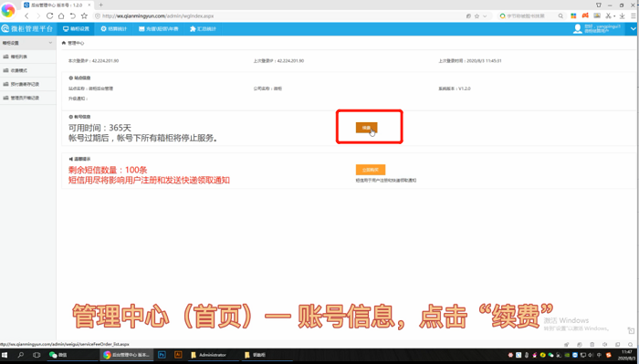The height and width of the screenshot is (364, 639).
Task: Click the taskbar search magnifier
Action: tap(20, 355)
